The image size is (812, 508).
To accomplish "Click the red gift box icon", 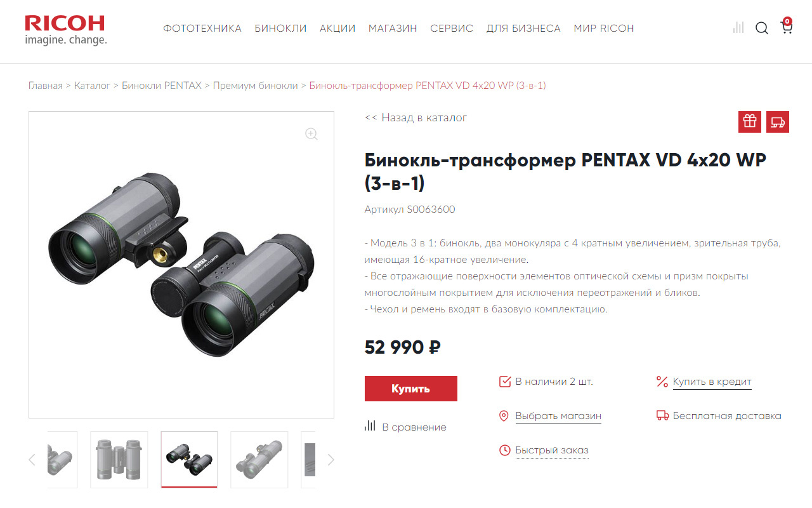I will (750, 122).
